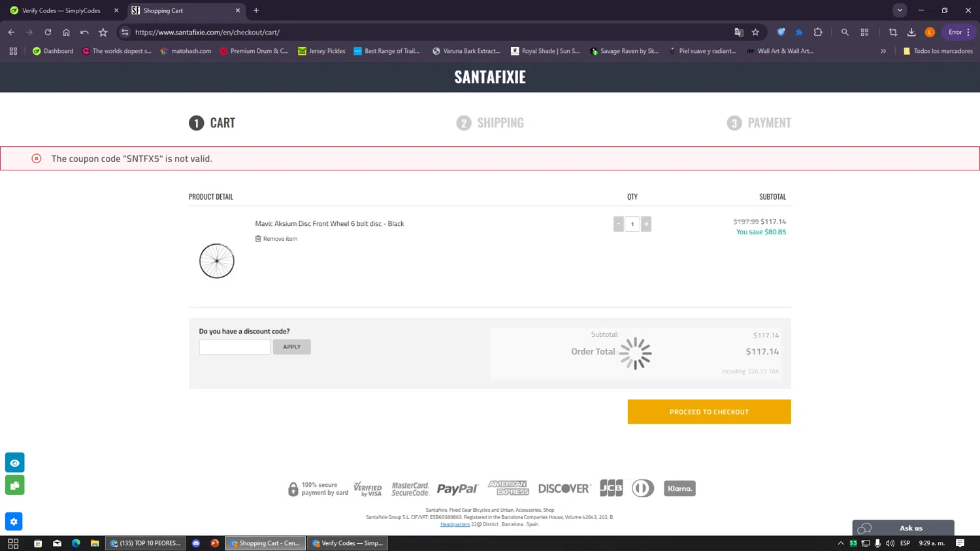
Task: Open the Headquarters link in the footer
Action: pyautogui.click(x=455, y=524)
